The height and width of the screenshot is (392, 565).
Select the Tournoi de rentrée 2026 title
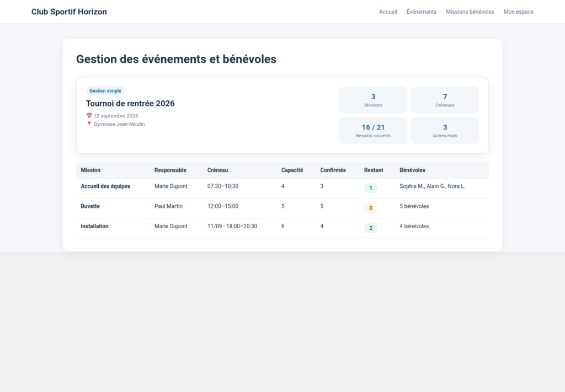[130, 104]
